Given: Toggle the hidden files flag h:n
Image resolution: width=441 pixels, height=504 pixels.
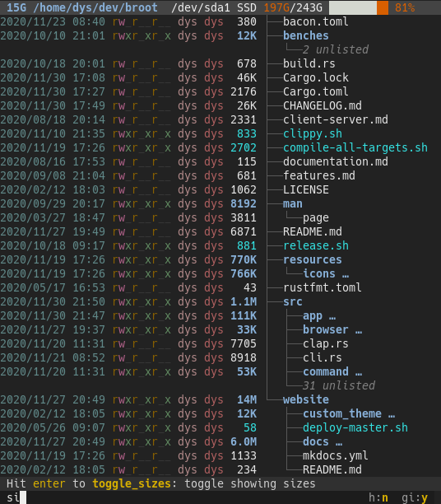Looking at the screenshot, I should [x=378, y=497].
